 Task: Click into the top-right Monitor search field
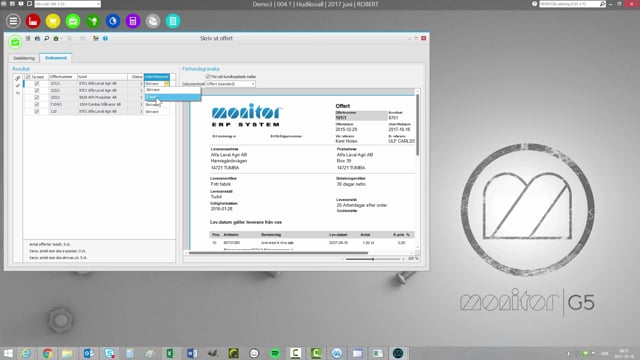click(569, 4)
